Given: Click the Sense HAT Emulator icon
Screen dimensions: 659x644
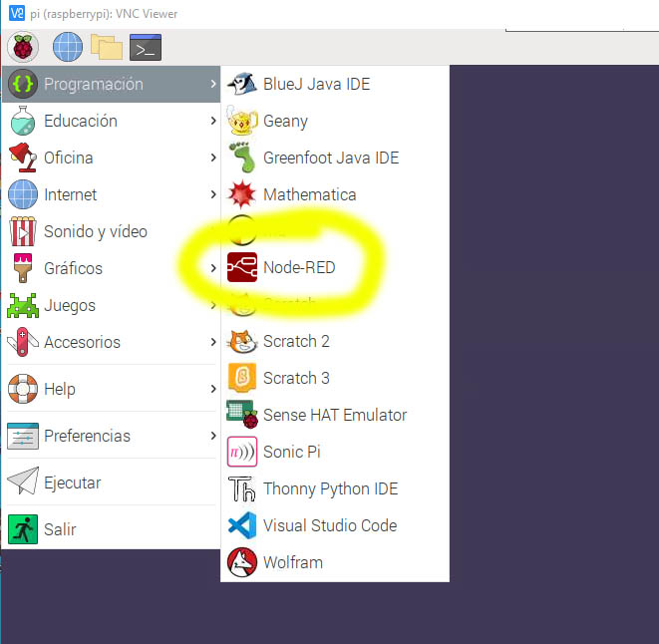Looking at the screenshot, I should (x=241, y=415).
